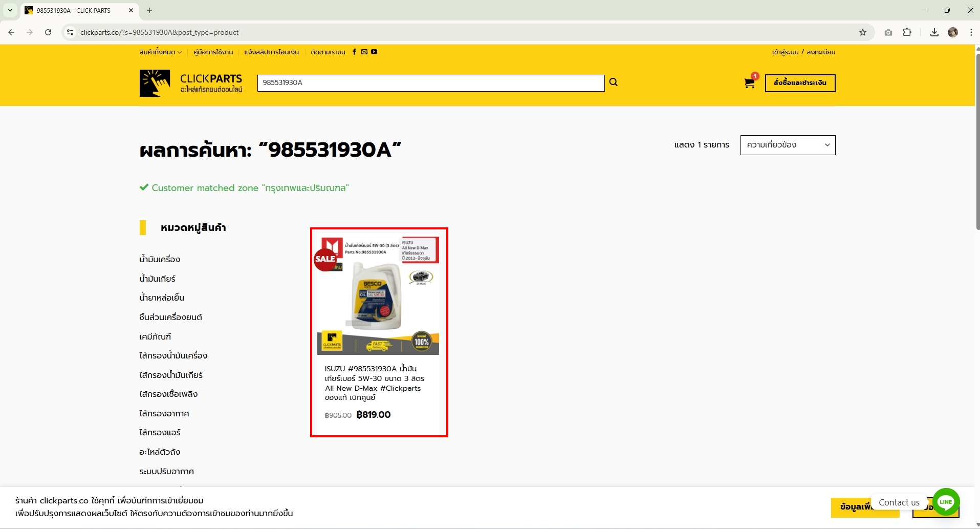Viewport: 980px width, 529px height.
Task: Open the แจ้งสลิปการโอนเงิน link
Action: point(271,52)
